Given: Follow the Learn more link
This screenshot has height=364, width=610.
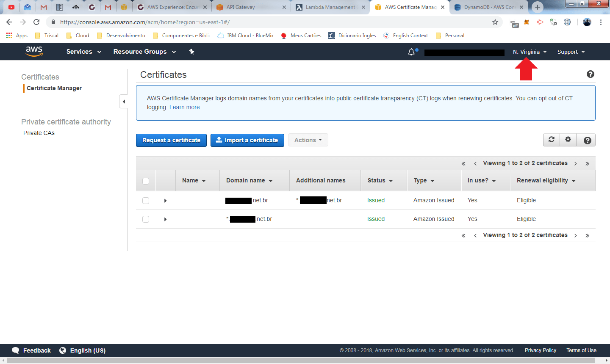Looking at the screenshot, I should (184, 107).
